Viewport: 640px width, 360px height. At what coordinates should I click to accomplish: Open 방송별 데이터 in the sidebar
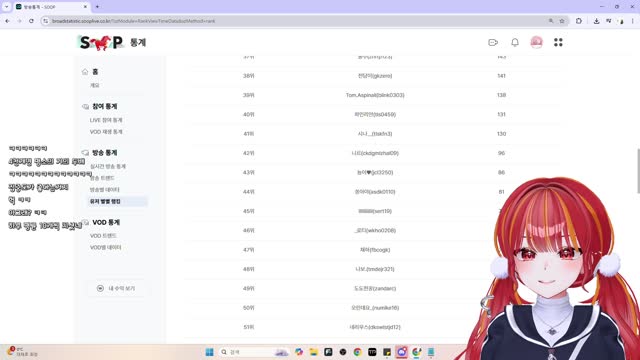(105, 190)
